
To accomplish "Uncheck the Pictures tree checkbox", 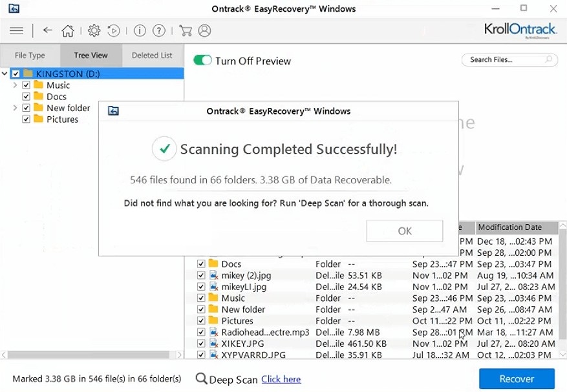I will click(x=26, y=119).
